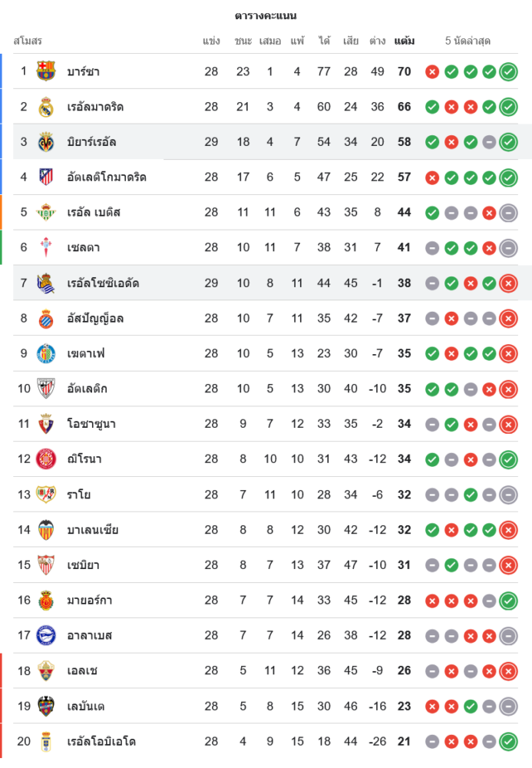Select the มายอร์กา team name

tap(90, 601)
